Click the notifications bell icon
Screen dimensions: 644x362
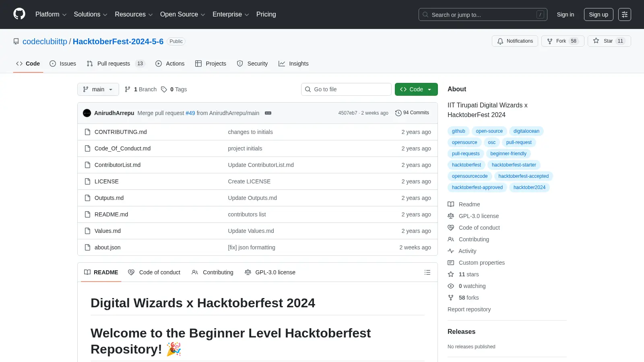(500, 41)
